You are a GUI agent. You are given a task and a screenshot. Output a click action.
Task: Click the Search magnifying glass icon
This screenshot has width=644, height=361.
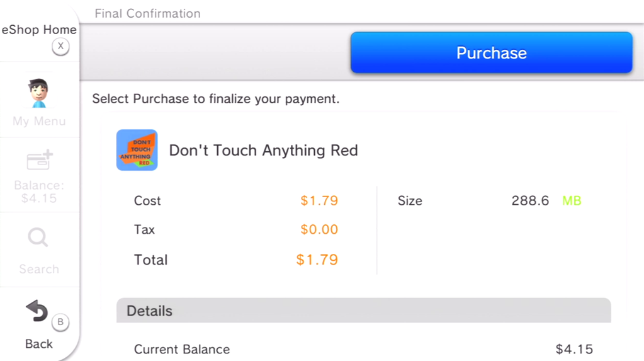[38, 238]
